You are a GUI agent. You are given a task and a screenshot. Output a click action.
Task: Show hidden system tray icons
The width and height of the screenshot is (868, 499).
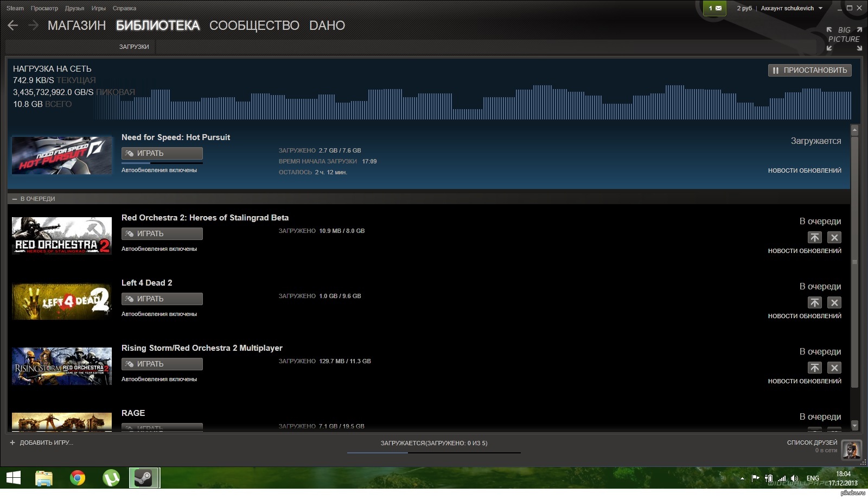click(x=742, y=478)
